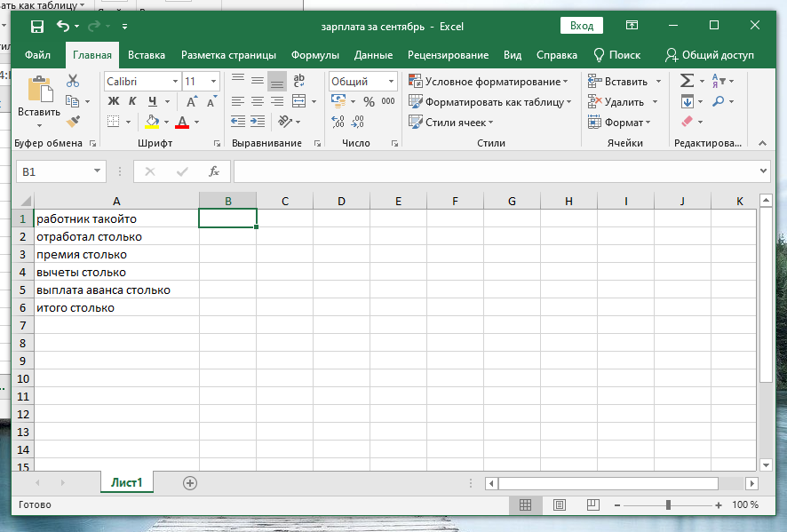The image size is (787, 532).
Task: Select cell with 'итого столько'
Action: pos(117,307)
